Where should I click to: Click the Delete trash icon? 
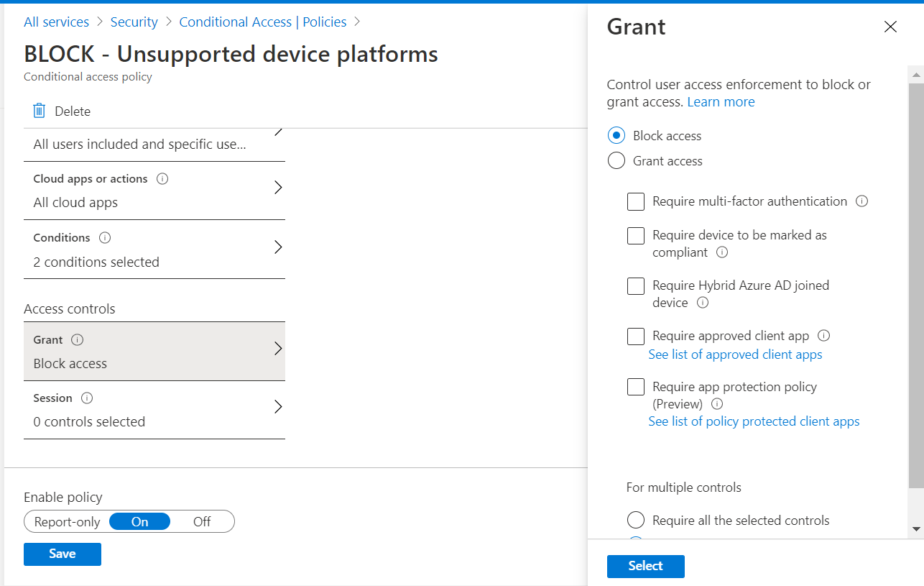(39, 111)
